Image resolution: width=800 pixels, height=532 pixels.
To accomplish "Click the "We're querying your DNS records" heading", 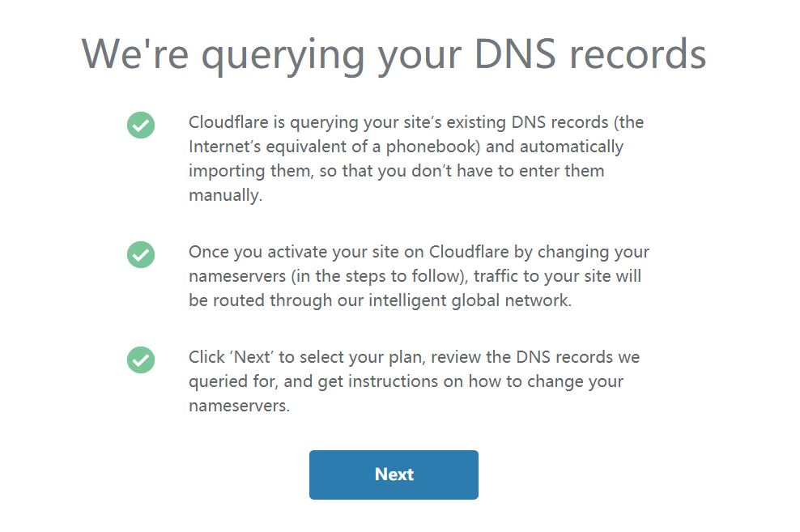I will pos(394,53).
